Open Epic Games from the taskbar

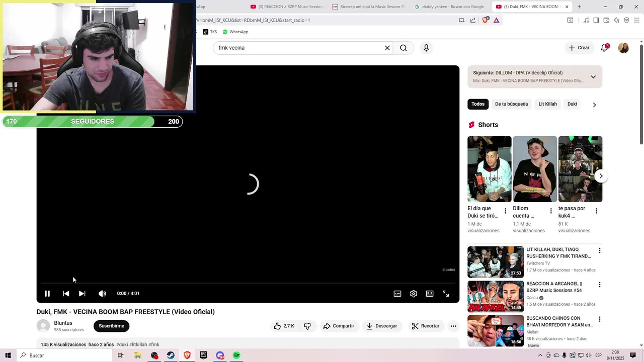[203, 355]
